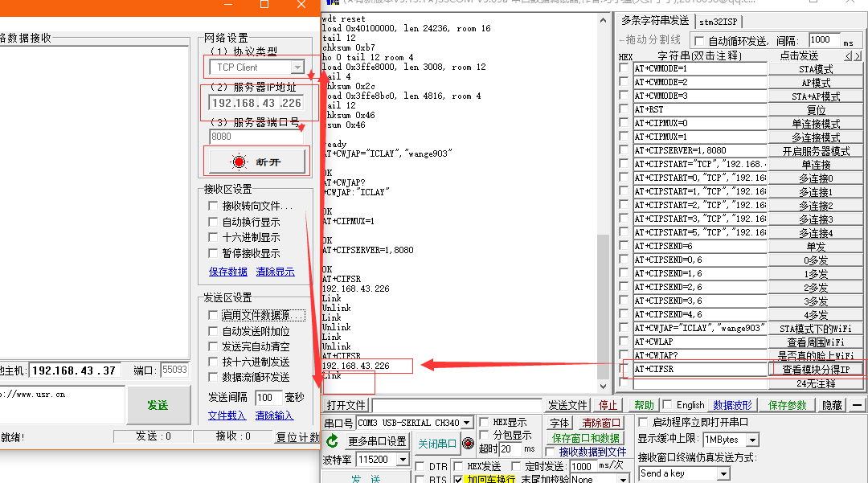Click the green serial port refresh icon

331,440
